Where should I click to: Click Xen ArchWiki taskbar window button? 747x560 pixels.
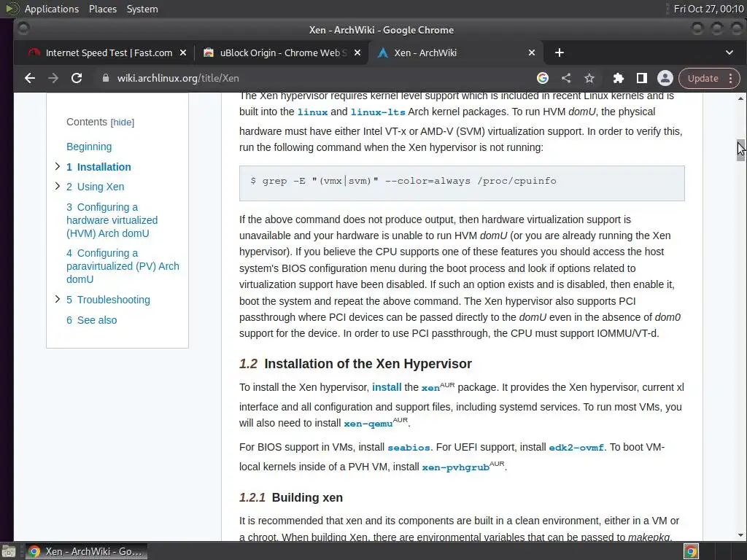[86, 551]
